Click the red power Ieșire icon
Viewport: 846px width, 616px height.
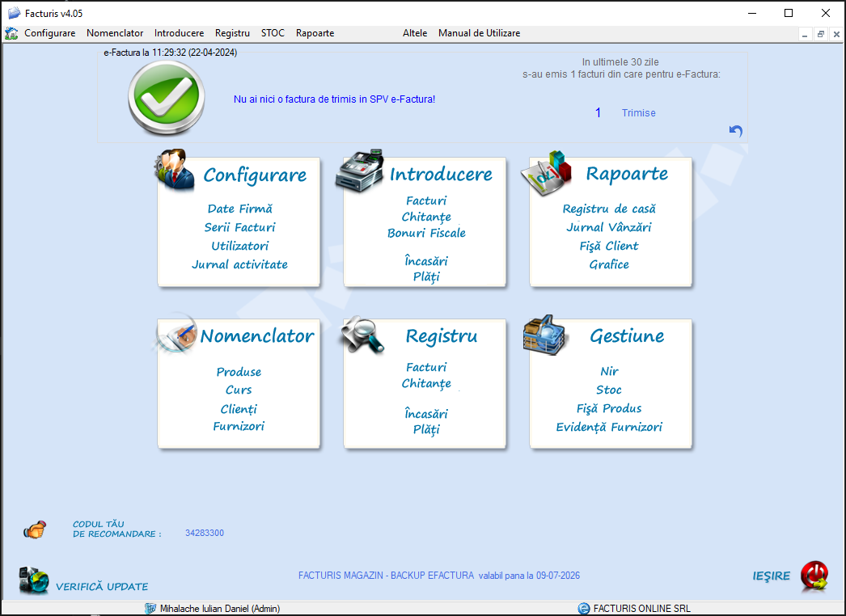coord(814,576)
